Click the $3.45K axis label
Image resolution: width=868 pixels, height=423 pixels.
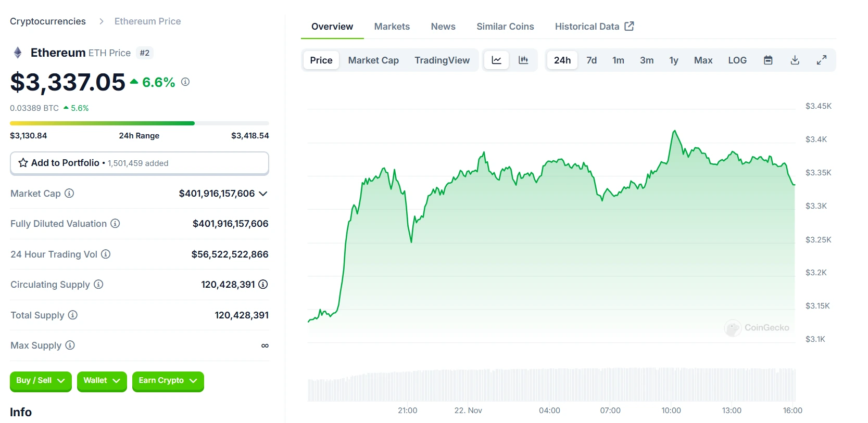click(819, 106)
